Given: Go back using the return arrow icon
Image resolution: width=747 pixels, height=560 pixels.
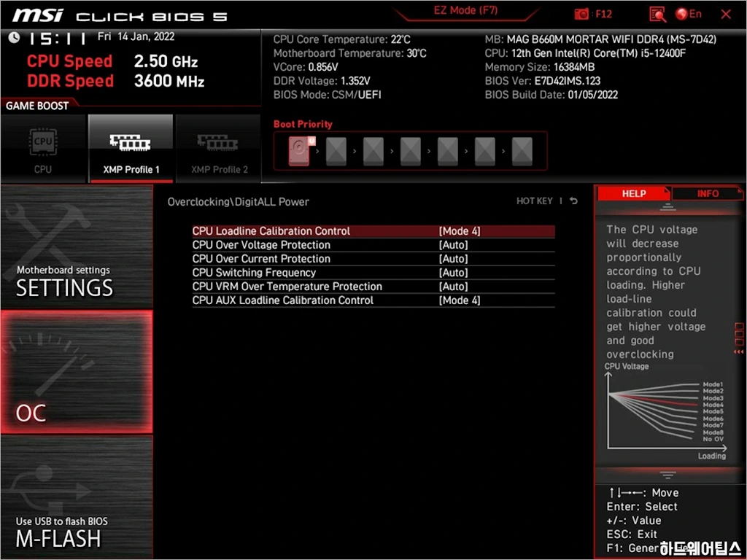Looking at the screenshot, I should (573, 201).
